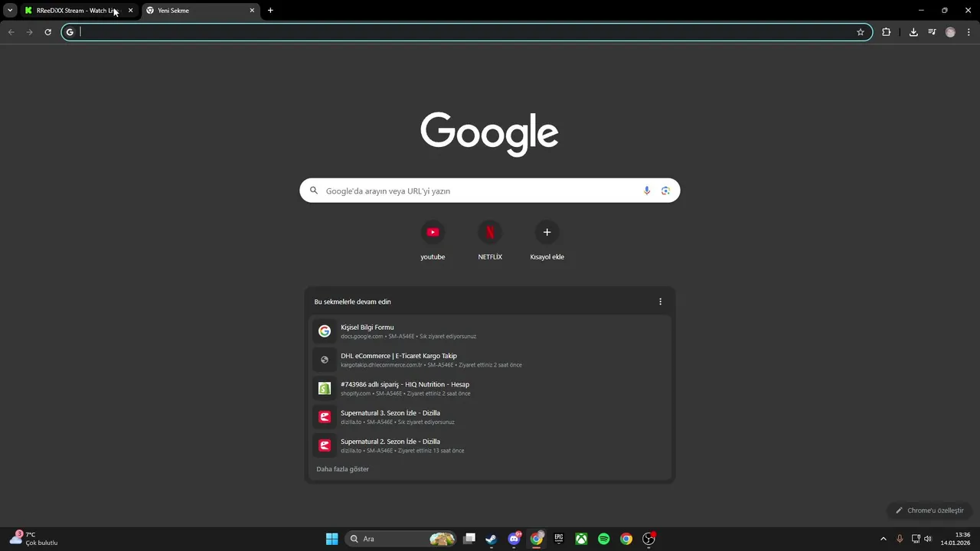Open the Xbox app from the taskbar

pos(582,539)
